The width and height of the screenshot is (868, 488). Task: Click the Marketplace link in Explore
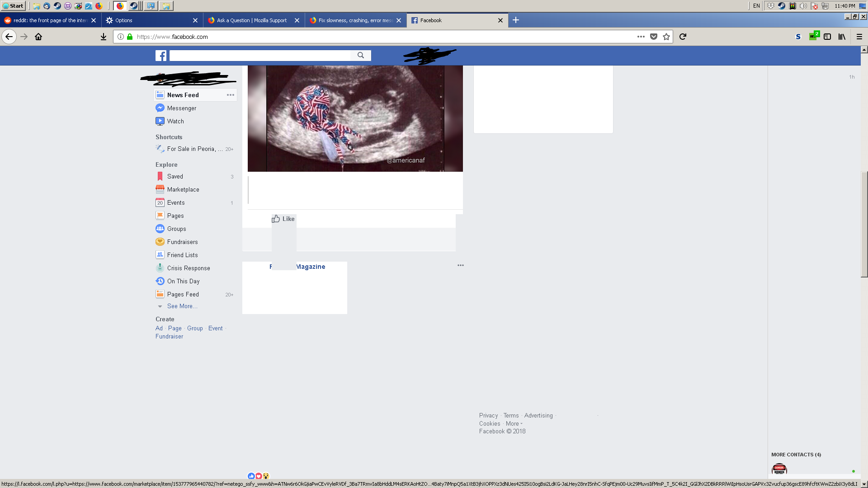coord(183,189)
